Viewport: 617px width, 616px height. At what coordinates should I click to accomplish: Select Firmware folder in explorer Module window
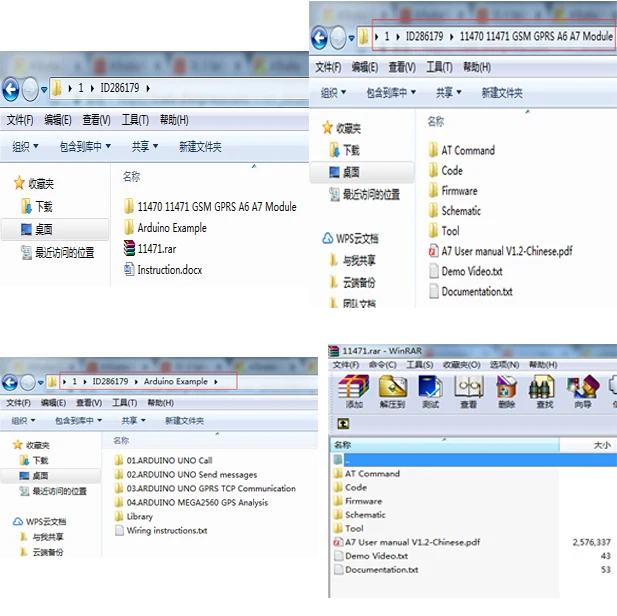(453, 191)
